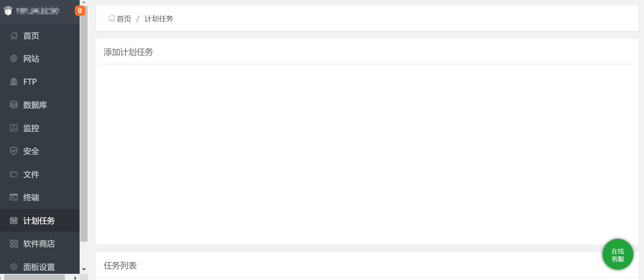
Task: Click the globe icon for 网站
Action: click(14, 59)
